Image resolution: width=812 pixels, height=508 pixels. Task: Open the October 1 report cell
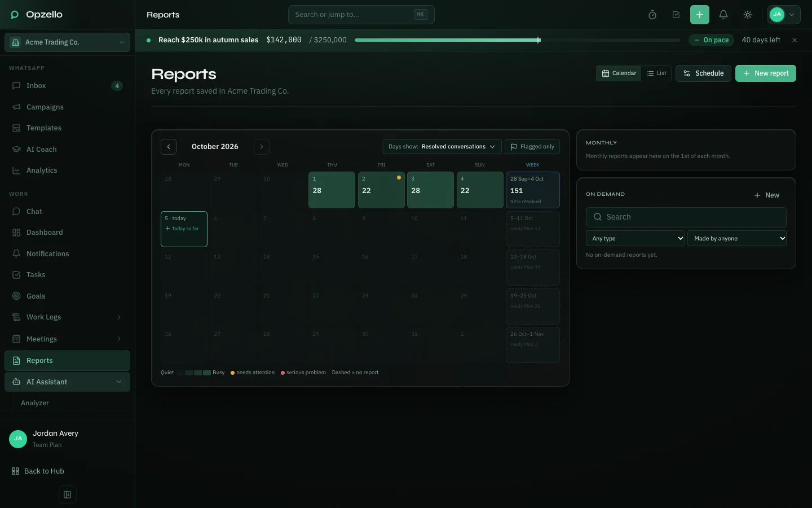coord(332,190)
